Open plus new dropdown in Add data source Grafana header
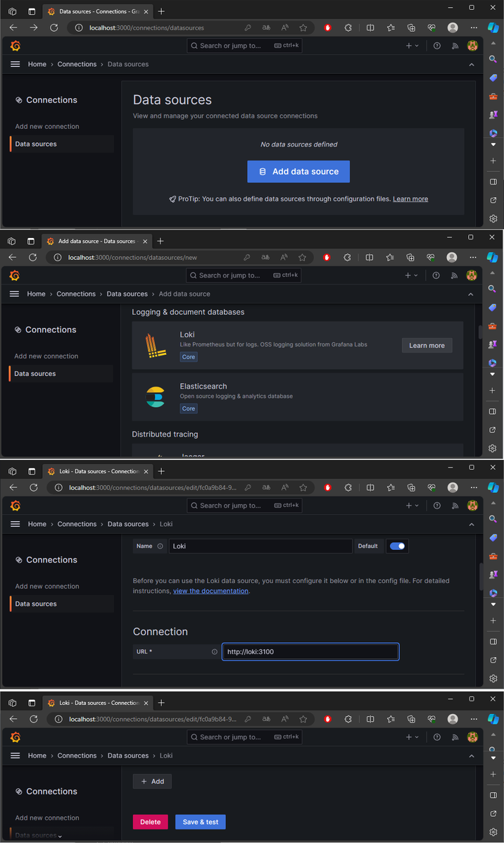 click(x=411, y=275)
